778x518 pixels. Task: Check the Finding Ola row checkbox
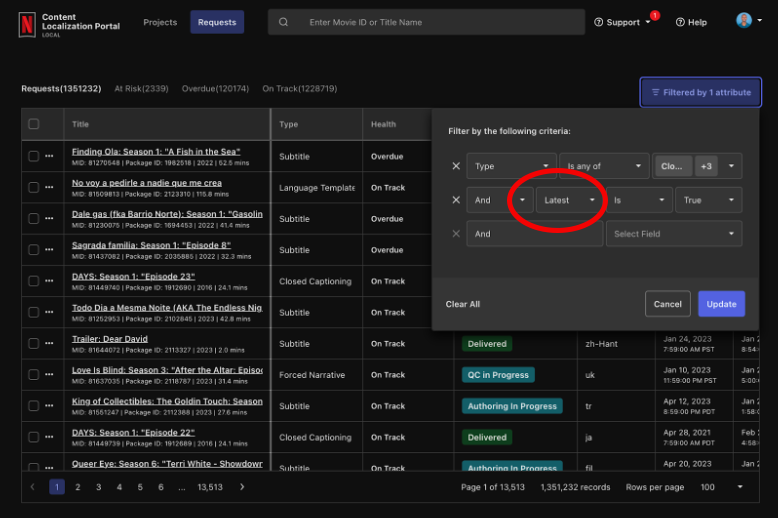pyautogui.click(x=34, y=156)
